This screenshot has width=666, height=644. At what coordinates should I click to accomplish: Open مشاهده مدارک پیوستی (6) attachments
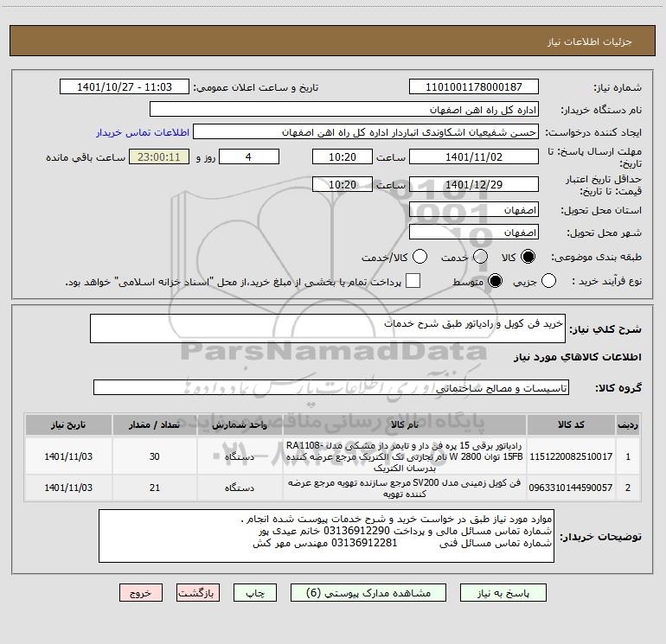[368, 593]
